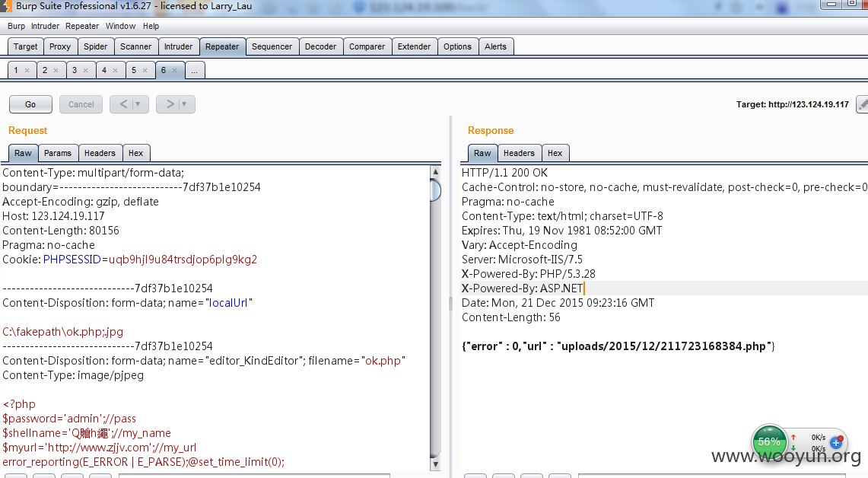868x478 pixels.
Task: Click the Cancel button
Action: (81, 104)
